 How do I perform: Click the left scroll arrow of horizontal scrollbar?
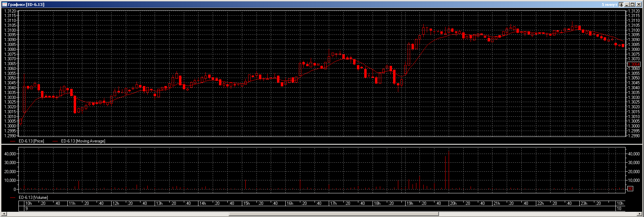point(4,214)
